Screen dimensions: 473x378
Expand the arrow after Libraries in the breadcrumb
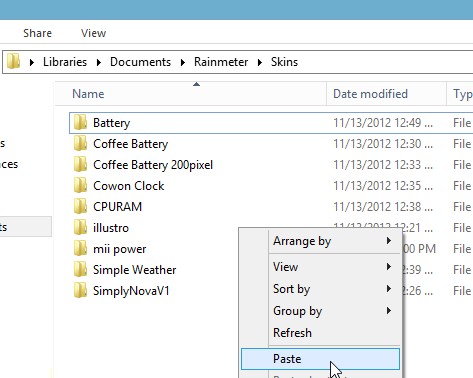[99, 62]
